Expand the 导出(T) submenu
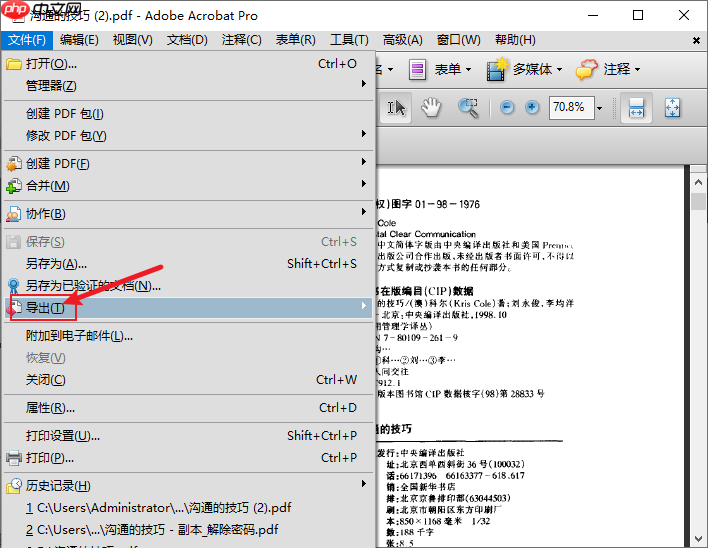The height and width of the screenshot is (548, 708). tap(188, 308)
